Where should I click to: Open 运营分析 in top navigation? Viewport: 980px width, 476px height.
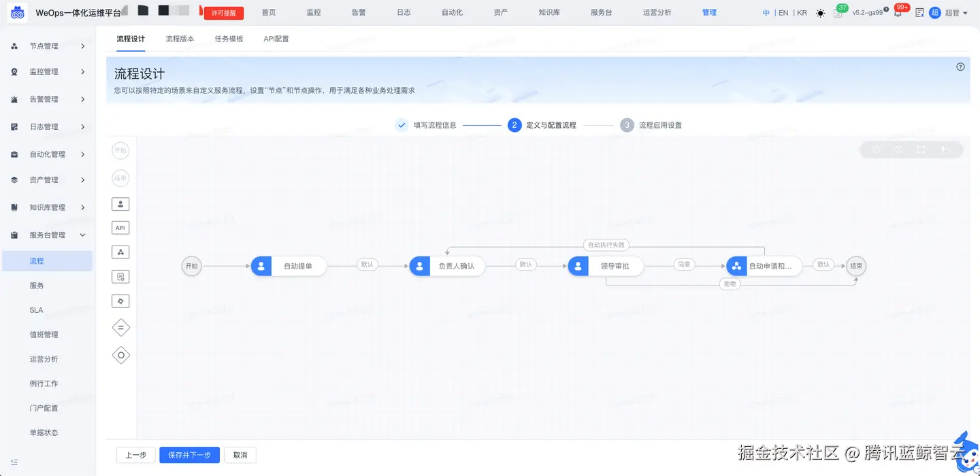[x=657, y=12]
